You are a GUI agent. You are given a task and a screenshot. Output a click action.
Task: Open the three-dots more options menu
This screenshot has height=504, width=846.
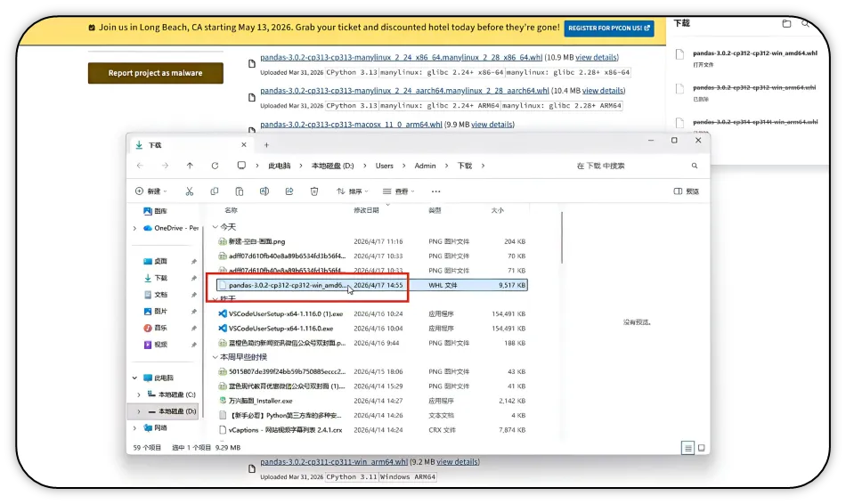(x=436, y=191)
